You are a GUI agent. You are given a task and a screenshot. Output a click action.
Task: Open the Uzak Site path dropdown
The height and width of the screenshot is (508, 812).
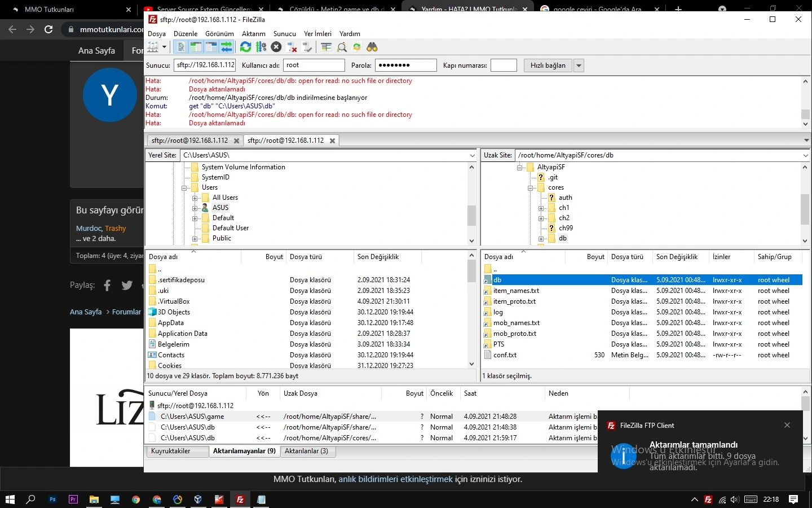(x=805, y=155)
